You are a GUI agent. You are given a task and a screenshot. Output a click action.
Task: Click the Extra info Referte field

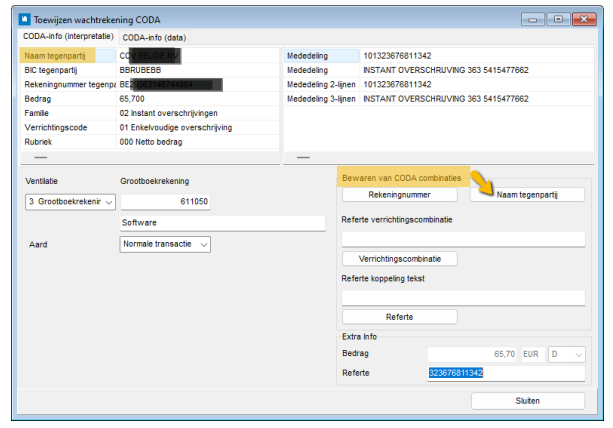[505, 373]
